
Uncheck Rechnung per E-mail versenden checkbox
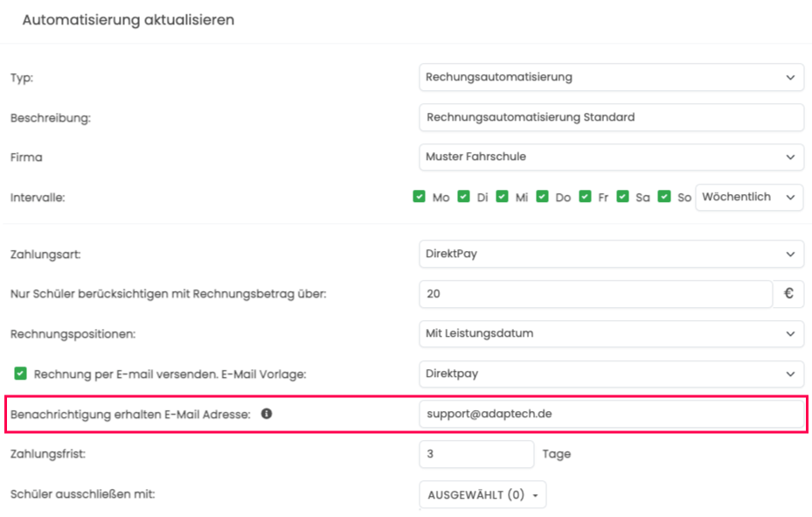(x=20, y=374)
